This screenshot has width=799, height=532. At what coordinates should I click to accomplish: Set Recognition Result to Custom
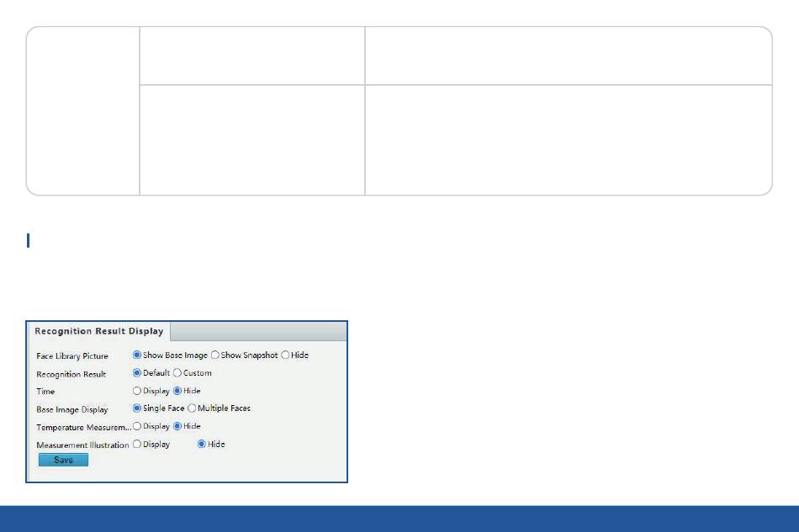pyautogui.click(x=177, y=372)
